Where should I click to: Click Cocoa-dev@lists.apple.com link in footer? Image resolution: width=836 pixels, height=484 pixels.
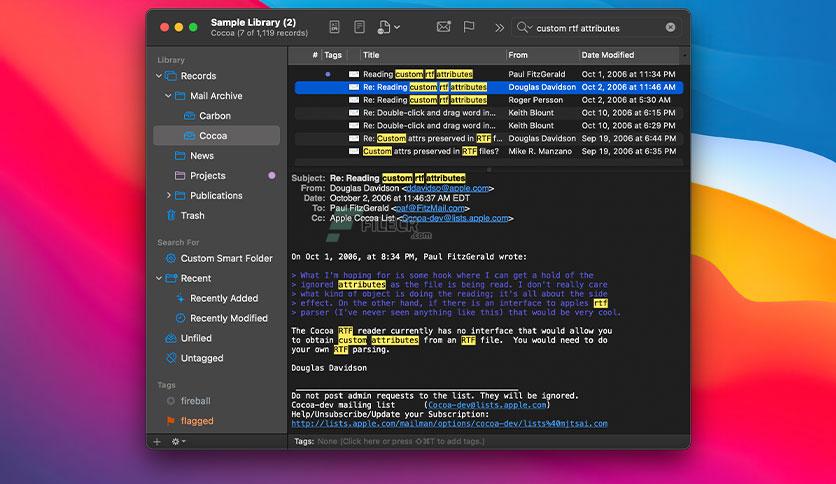pyautogui.click(x=487, y=405)
